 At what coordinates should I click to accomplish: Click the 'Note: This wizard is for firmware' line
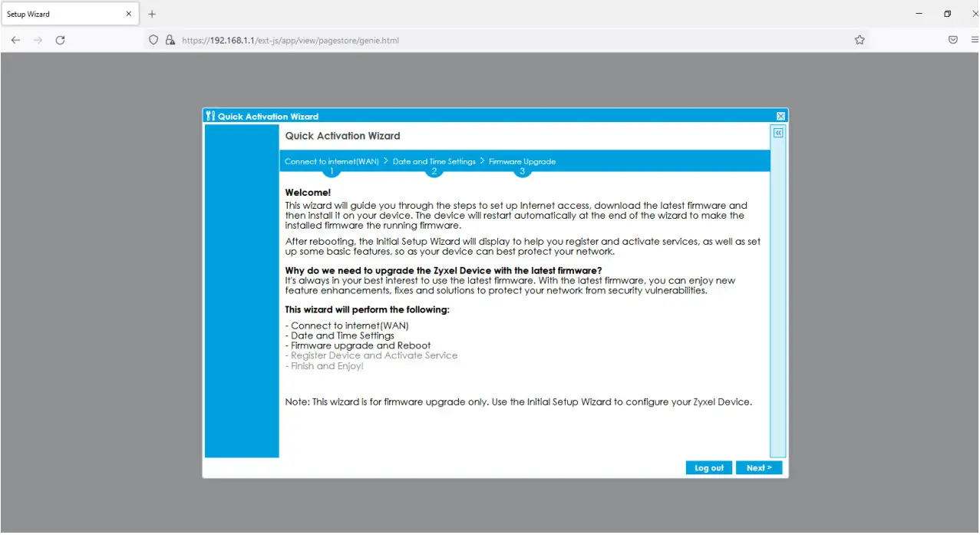(x=518, y=402)
